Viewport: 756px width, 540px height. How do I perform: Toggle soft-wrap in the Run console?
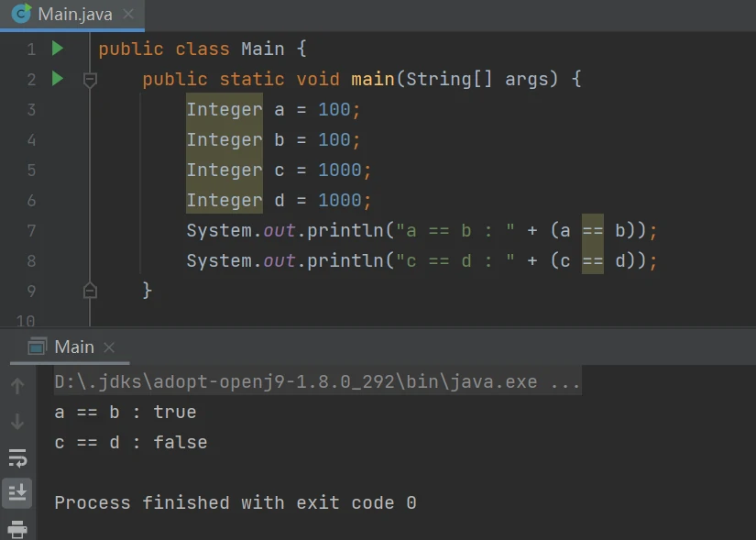(17, 457)
